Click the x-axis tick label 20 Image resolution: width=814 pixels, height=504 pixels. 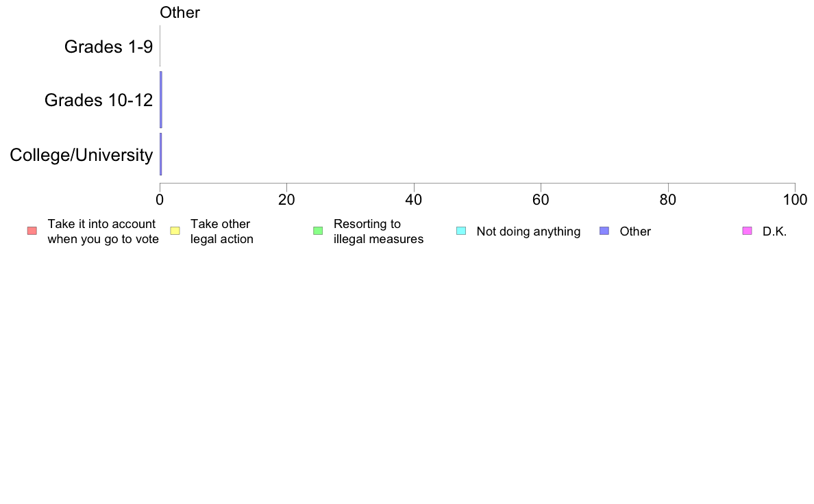pos(286,200)
